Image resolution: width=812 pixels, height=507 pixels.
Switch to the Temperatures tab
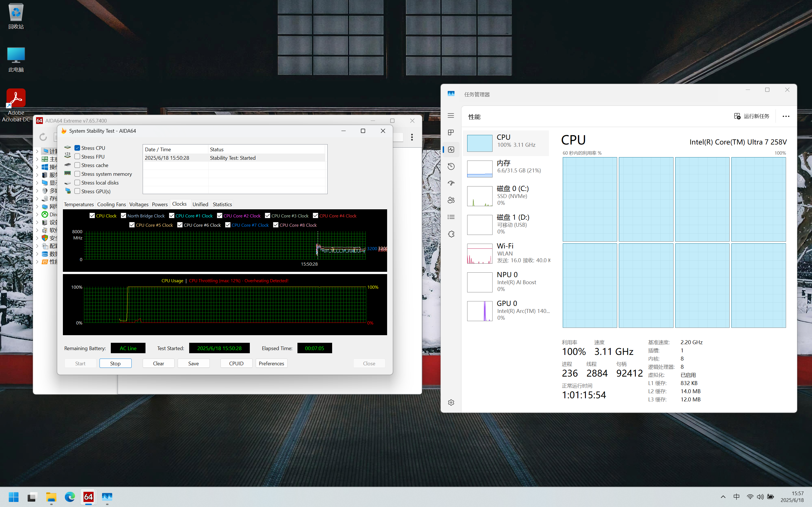coord(79,204)
